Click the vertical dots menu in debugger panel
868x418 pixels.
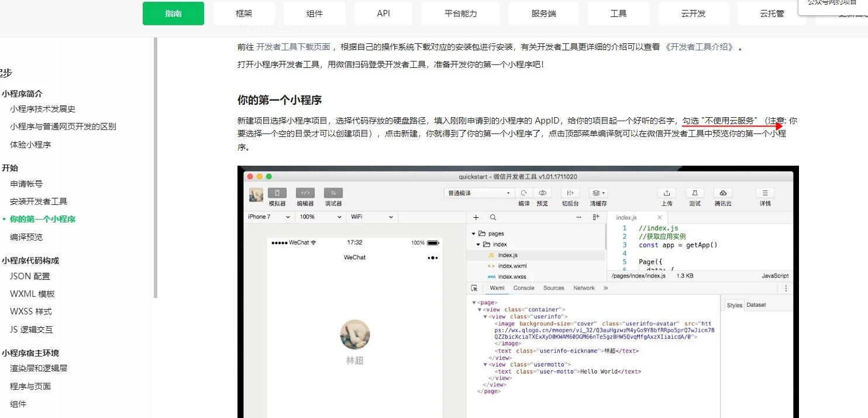tap(786, 288)
